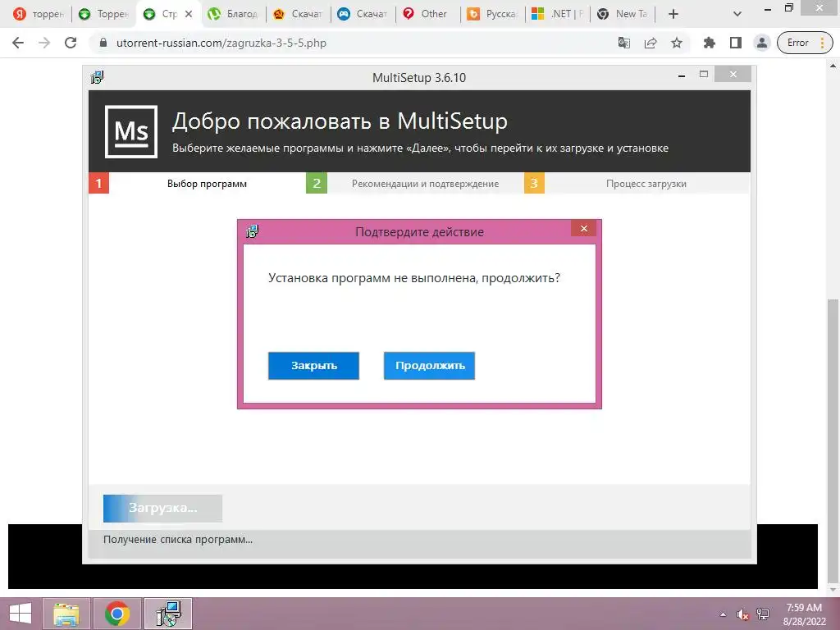Click the address bar URL
Image resolution: width=840 pixels, height=630 pixels.
point(221,43)
